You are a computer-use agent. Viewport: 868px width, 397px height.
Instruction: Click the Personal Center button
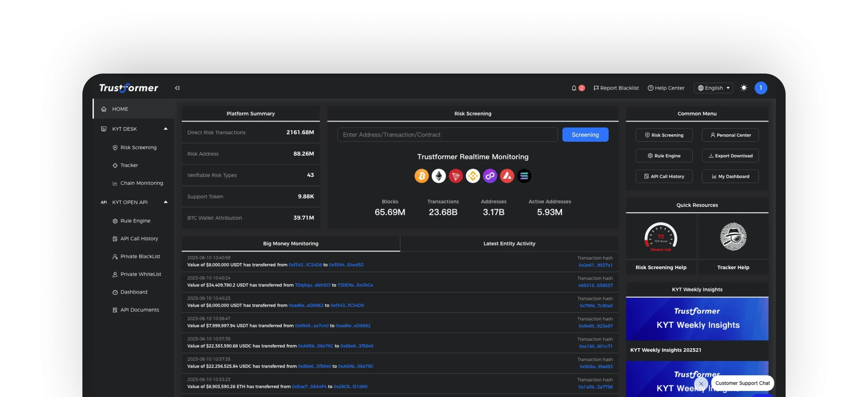tap(730, 135)
